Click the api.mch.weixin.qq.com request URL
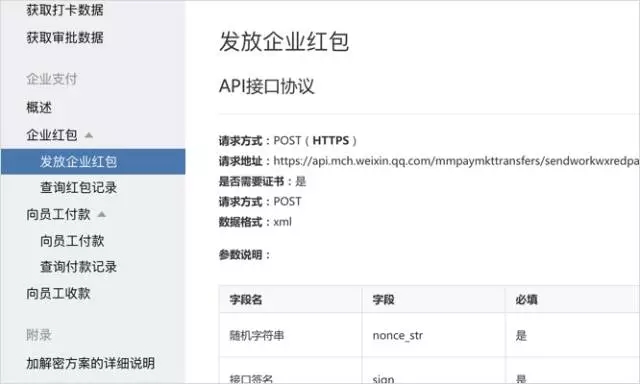The image size is (640, 384). point(456,161)
